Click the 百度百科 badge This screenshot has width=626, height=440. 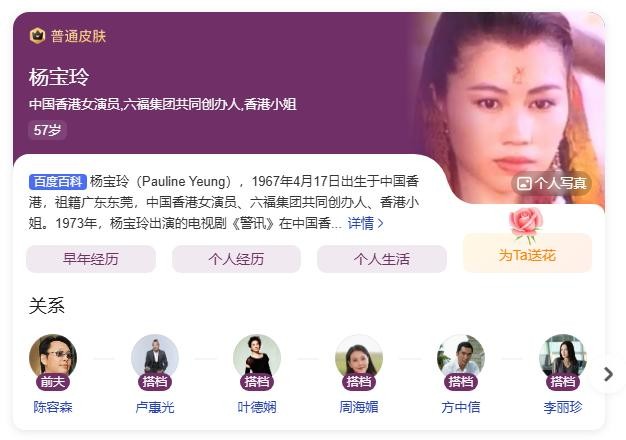(57, 182)
